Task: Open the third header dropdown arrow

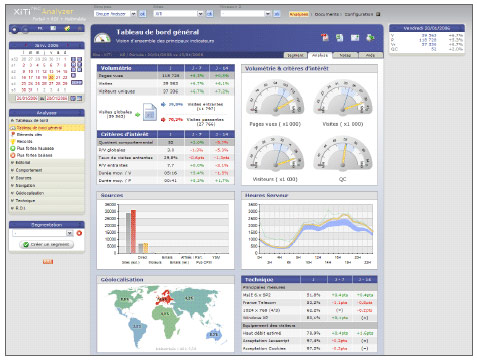Action: [x=268, y=14]
